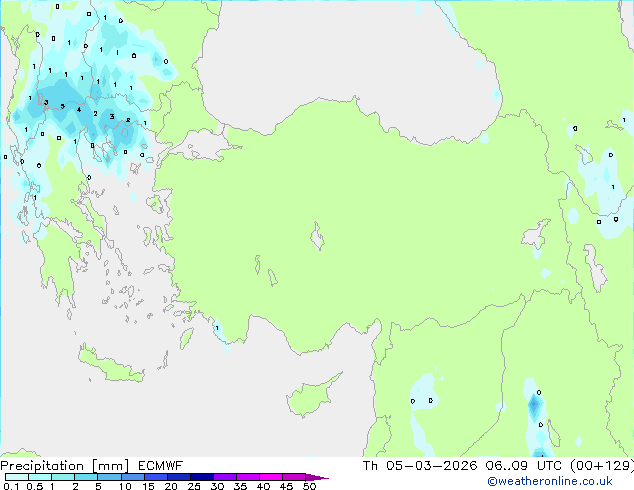
Task: Click the "Th 05-03-2026" date text
Action: tap(420, 466)
